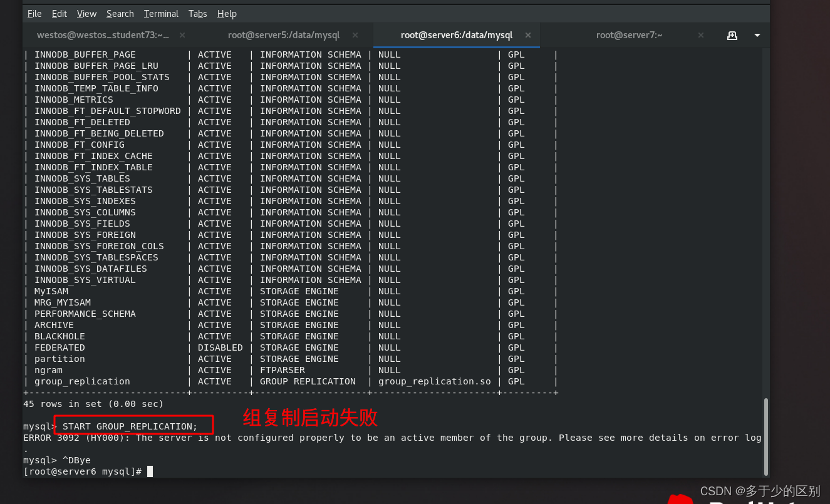Screen dimensions: 830x504
Task: Click the [root@server6 mysql]# shell prompt
Action: click(x=83, y=471)
